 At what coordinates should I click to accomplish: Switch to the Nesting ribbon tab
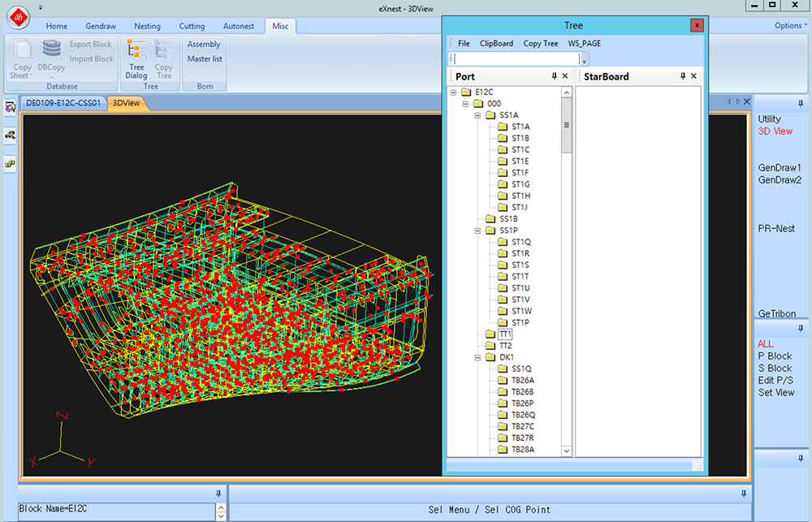pyautogui.click(x=147, y=26)
